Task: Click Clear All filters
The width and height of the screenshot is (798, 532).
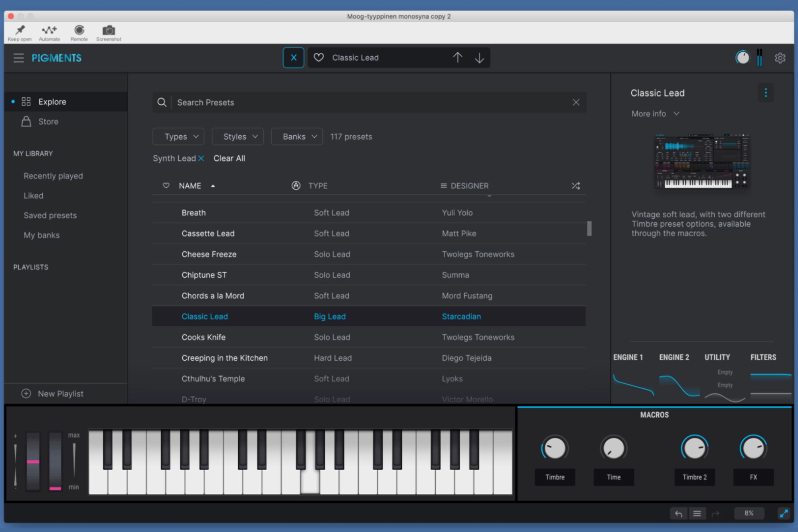Action: point(229,158)
